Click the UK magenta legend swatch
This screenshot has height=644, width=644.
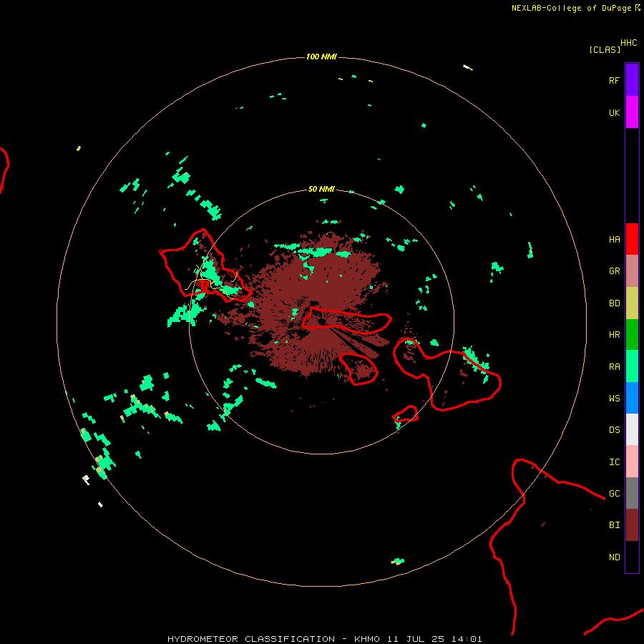[x=632, y=112]
